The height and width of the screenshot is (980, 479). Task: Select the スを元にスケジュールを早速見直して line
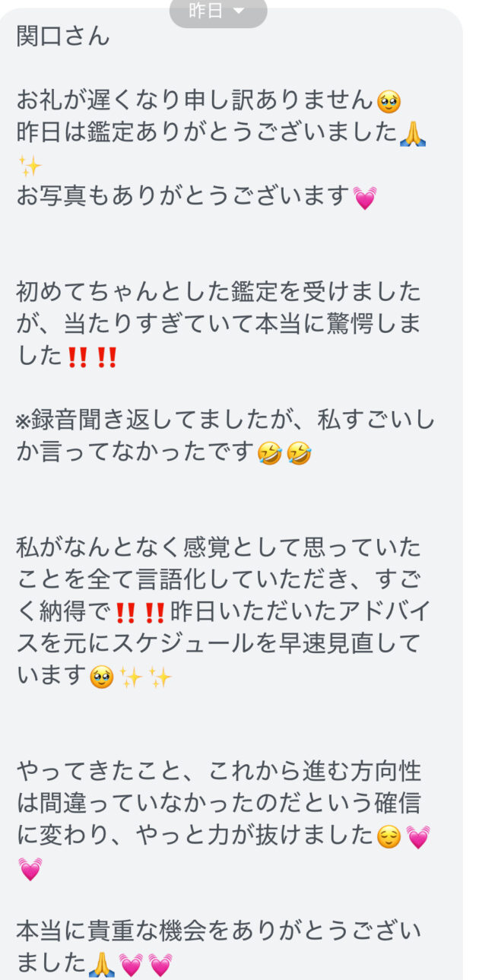(218, 645)
